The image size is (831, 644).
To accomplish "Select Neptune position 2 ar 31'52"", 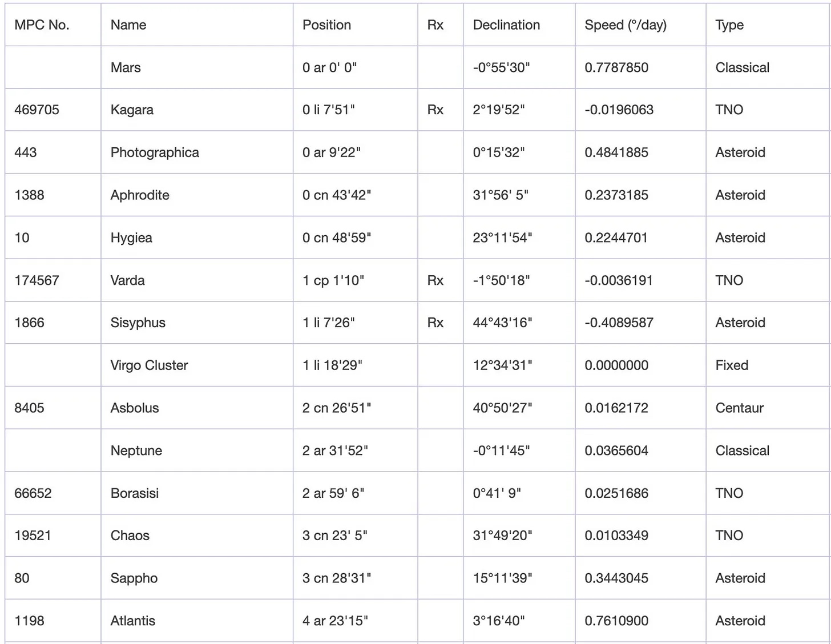I will coord(335,450).
